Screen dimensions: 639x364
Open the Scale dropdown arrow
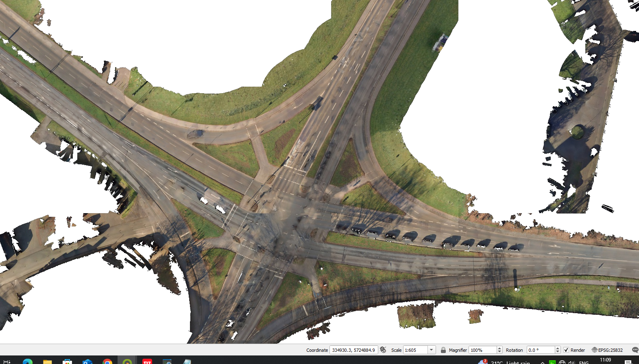[432, 350]
